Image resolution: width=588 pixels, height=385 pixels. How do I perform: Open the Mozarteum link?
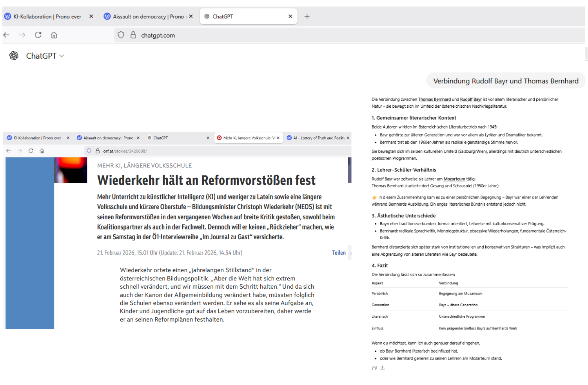454,179
